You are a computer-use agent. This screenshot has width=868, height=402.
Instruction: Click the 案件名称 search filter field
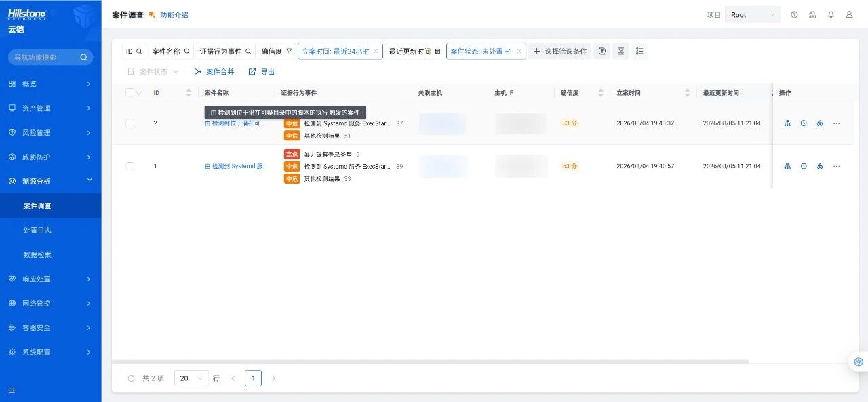pos(170,52)
